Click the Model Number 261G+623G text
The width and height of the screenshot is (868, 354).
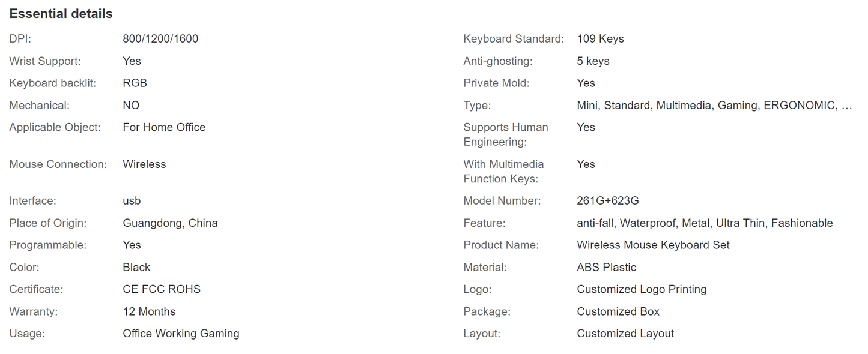click(612, 201)
